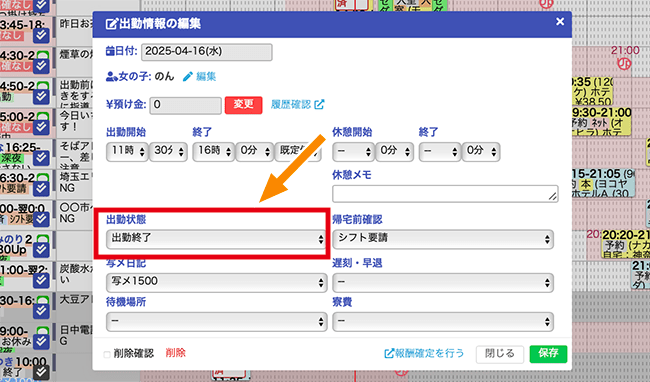Toggle the dark checkbox in the 10:00 終了 row
This screenshot has width=650, height=382.
[x=41, y=372]
